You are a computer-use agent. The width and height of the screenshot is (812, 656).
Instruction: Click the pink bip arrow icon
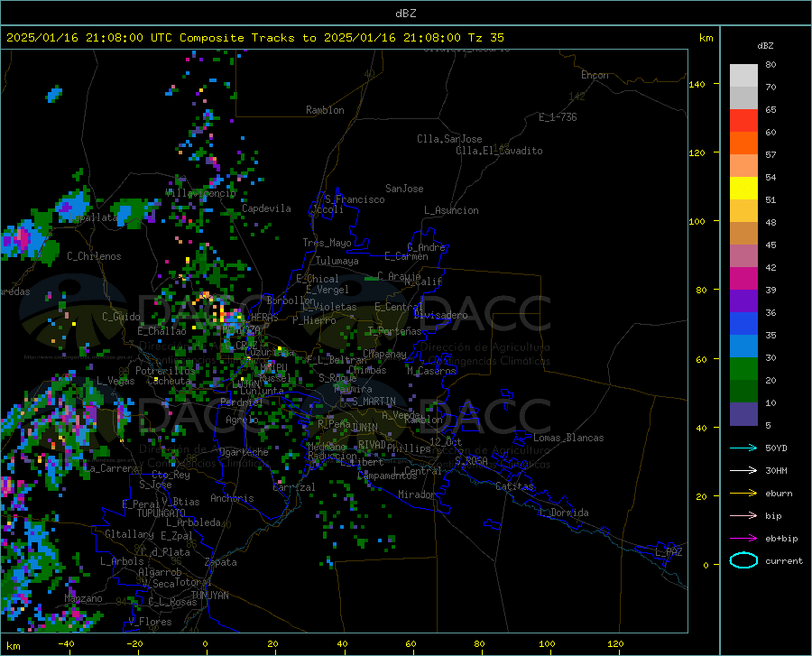point(743,516)
